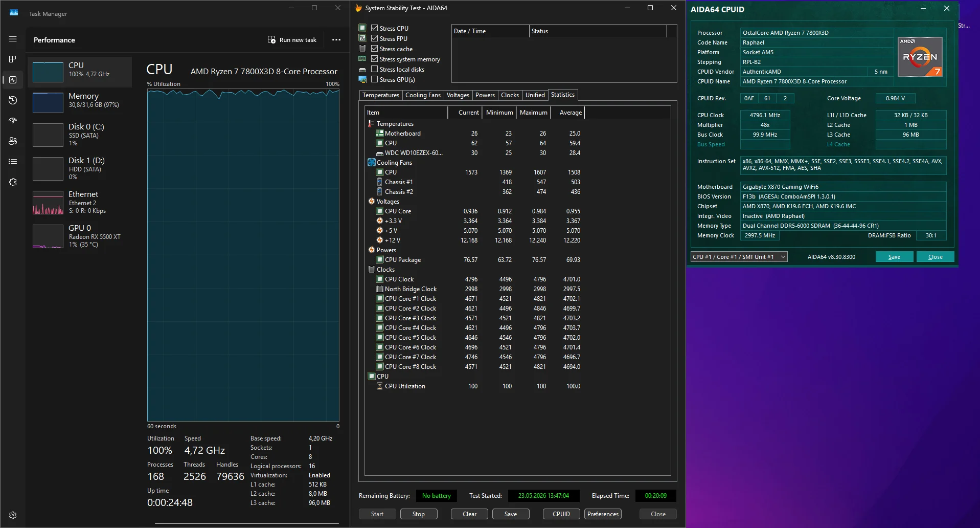
Task: Collapse the Powers tree group
Action: pos(372,250)
